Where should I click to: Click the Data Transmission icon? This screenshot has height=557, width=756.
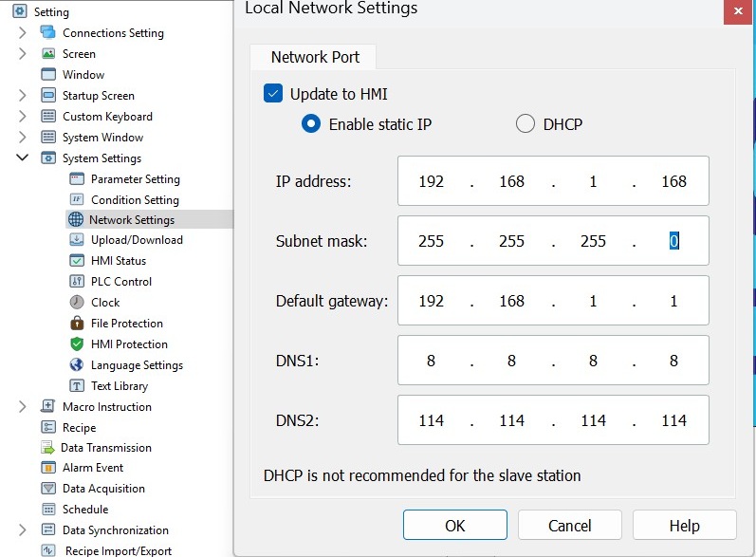point(47,448)
